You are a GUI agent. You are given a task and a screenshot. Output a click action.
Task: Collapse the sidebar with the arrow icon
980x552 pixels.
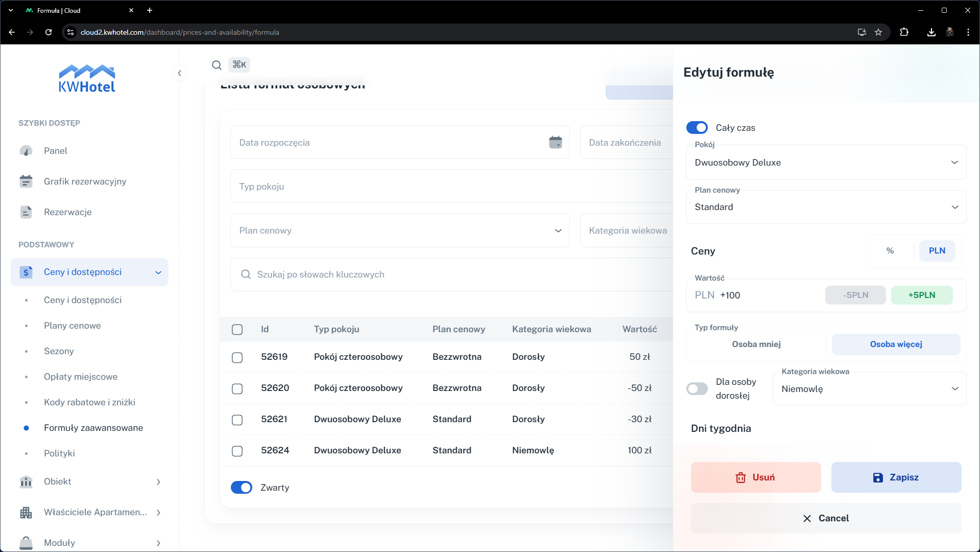coord(180,73)
